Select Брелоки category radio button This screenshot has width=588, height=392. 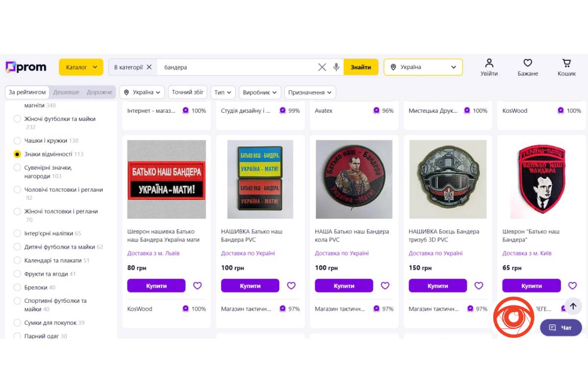click(17, 288)
